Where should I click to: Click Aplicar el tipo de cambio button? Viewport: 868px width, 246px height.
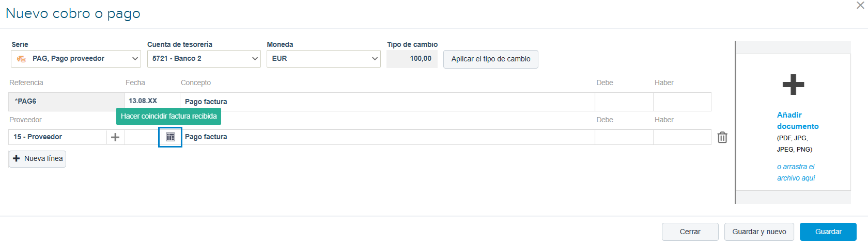[491, 59]
